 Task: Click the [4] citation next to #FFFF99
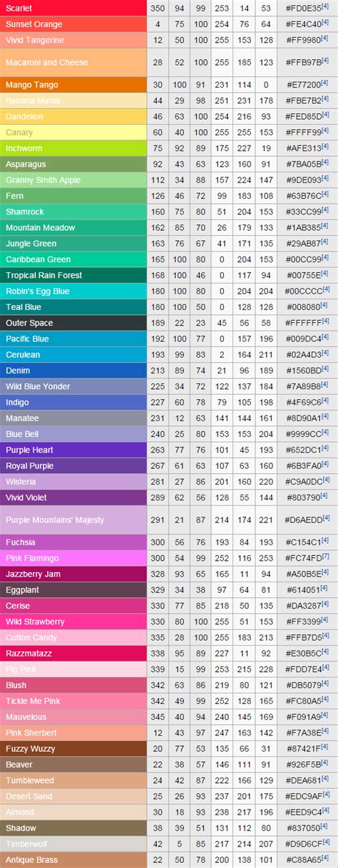click(x=325, y=130)
